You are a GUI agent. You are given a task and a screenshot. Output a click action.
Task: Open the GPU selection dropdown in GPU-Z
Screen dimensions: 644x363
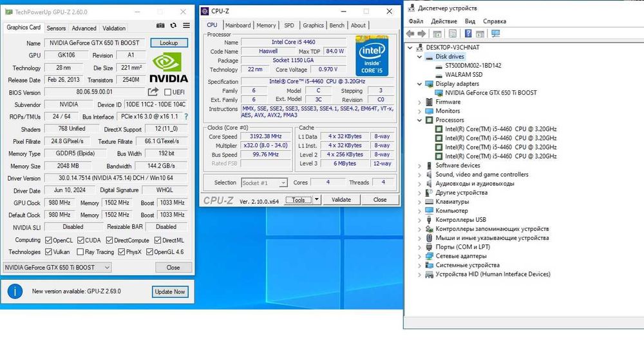tap(57, 268)
